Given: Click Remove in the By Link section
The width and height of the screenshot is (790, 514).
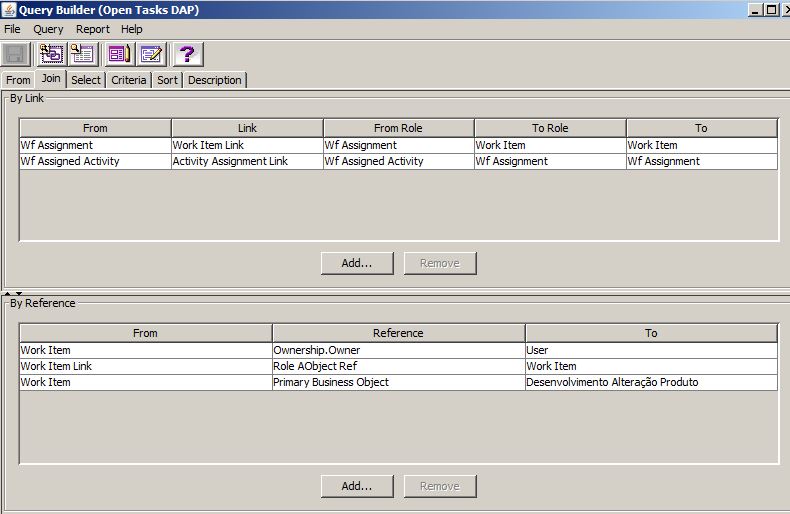Looking at the screenshot, I should click(440, 263).
